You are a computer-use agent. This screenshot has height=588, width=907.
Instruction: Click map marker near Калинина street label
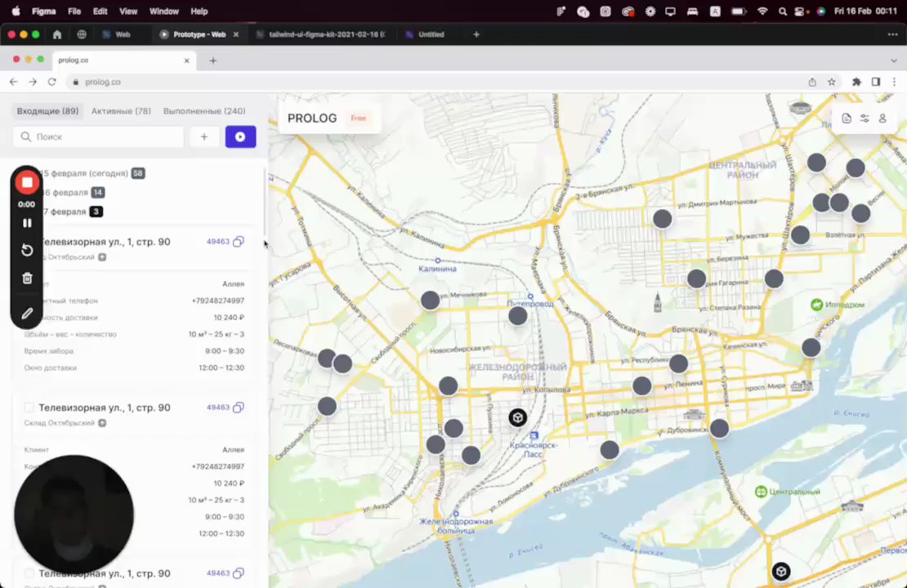(x=430, y=300)
